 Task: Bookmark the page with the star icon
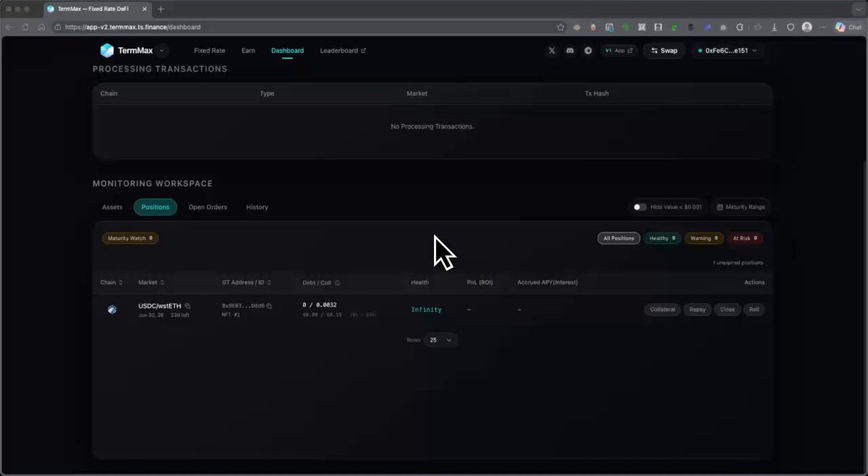561,27
